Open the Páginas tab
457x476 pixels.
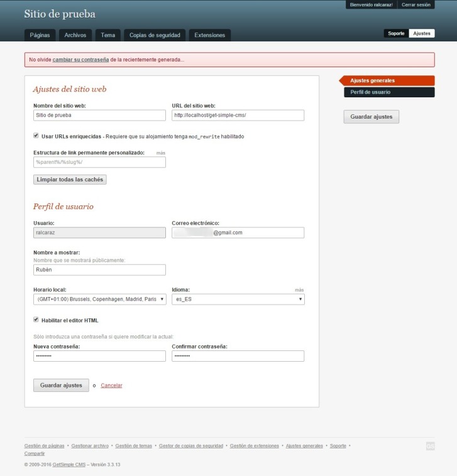point(40,35)
